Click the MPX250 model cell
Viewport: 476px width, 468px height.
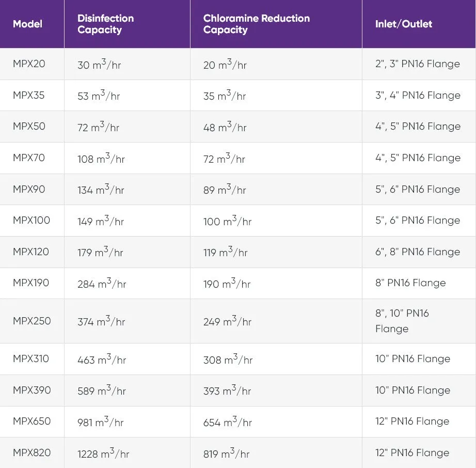point(32,321)
